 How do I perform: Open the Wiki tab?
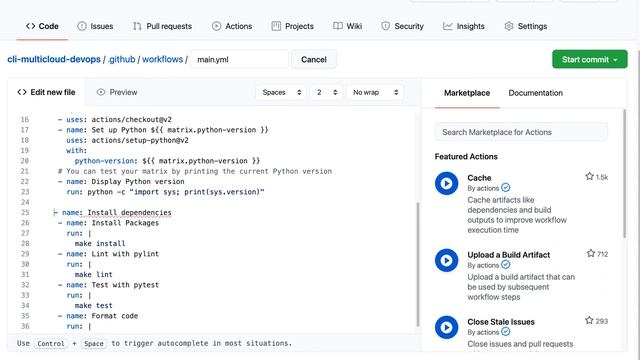tap(347, 26)
